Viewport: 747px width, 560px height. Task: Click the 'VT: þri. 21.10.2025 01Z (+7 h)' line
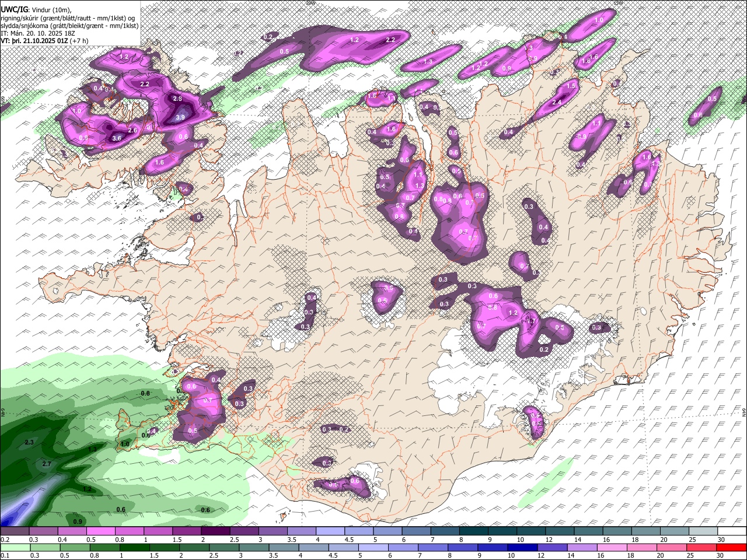[x=45, y=41]
